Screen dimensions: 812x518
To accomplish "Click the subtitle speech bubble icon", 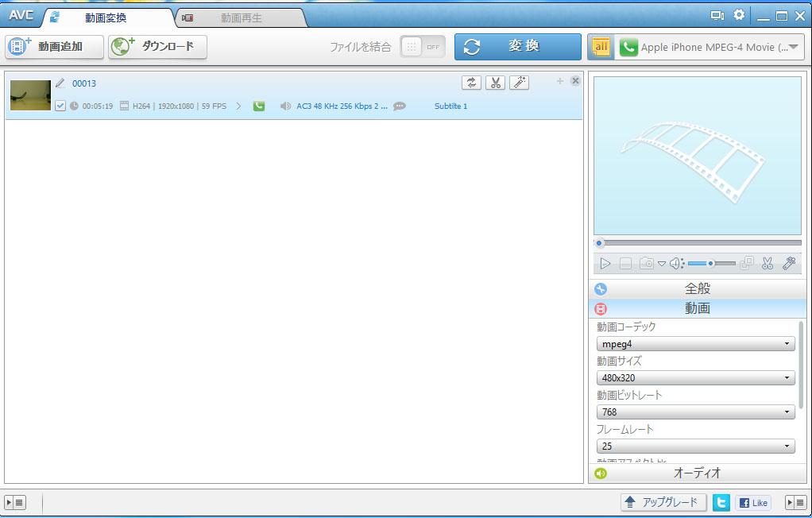I will pos(400,106).
